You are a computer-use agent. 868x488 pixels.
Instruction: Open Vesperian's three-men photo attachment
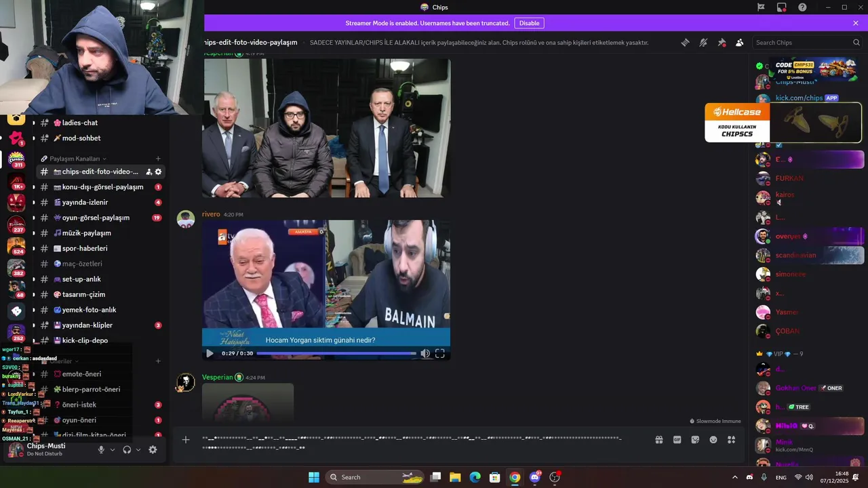pyautogui.click(x=326, y=128)
